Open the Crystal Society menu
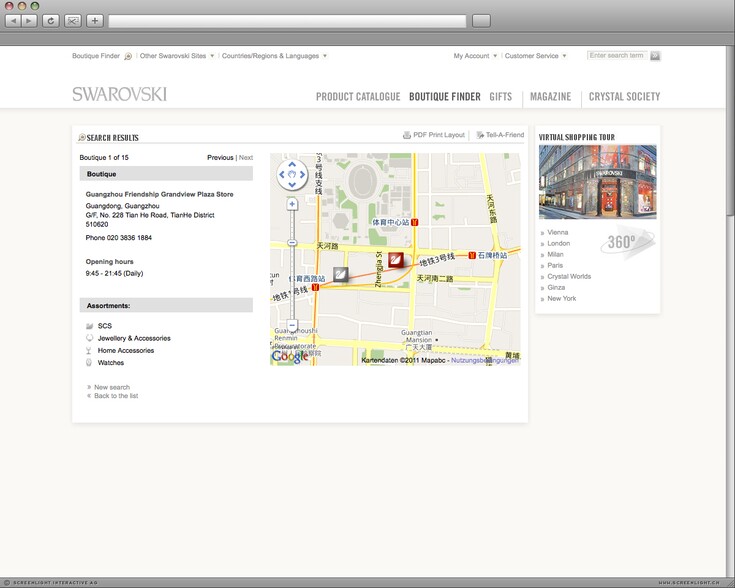 (624, 97)
